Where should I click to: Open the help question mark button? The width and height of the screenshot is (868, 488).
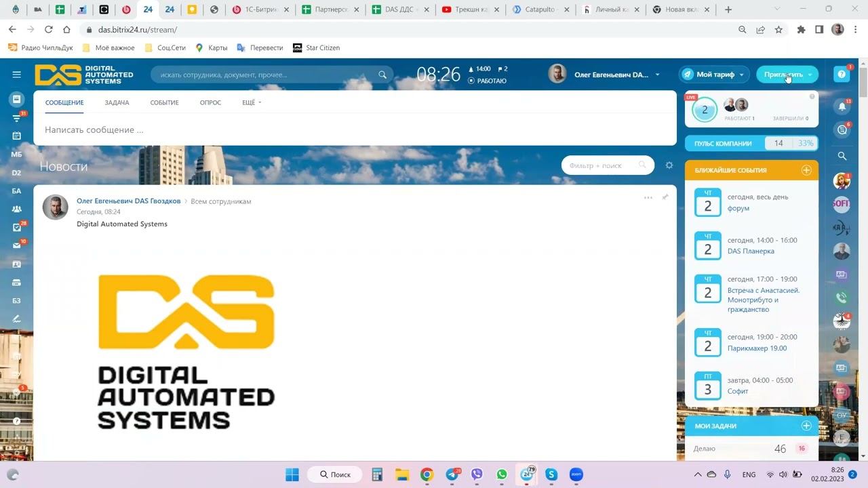tap(842, 75)
